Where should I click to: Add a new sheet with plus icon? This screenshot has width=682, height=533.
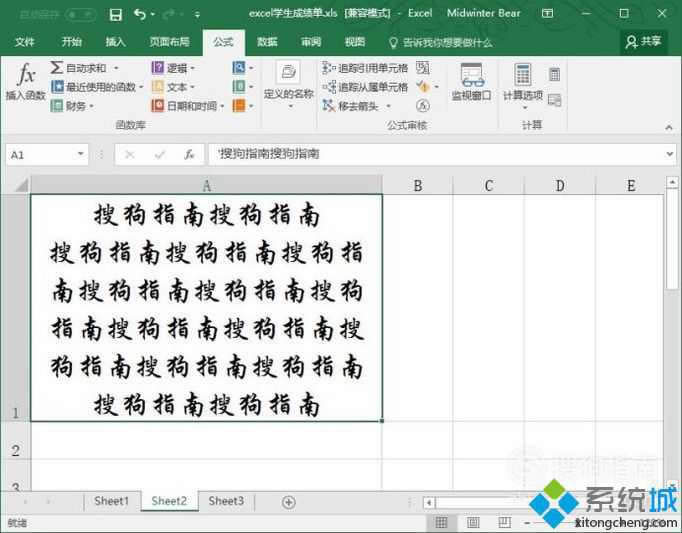click(288, 502)
